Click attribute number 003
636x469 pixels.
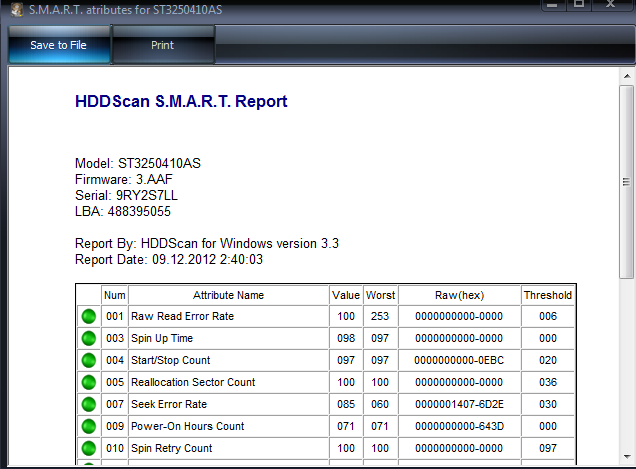point(115,338)
